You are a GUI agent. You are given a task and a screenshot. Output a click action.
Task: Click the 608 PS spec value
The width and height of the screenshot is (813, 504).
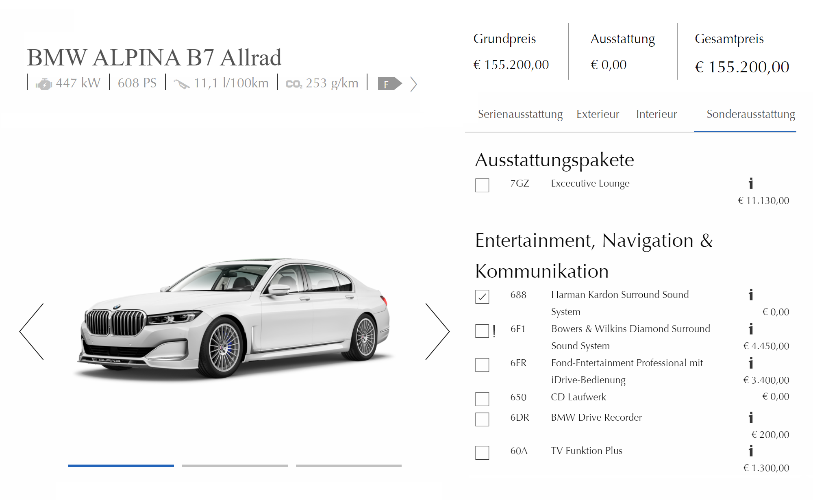point(137,83)
